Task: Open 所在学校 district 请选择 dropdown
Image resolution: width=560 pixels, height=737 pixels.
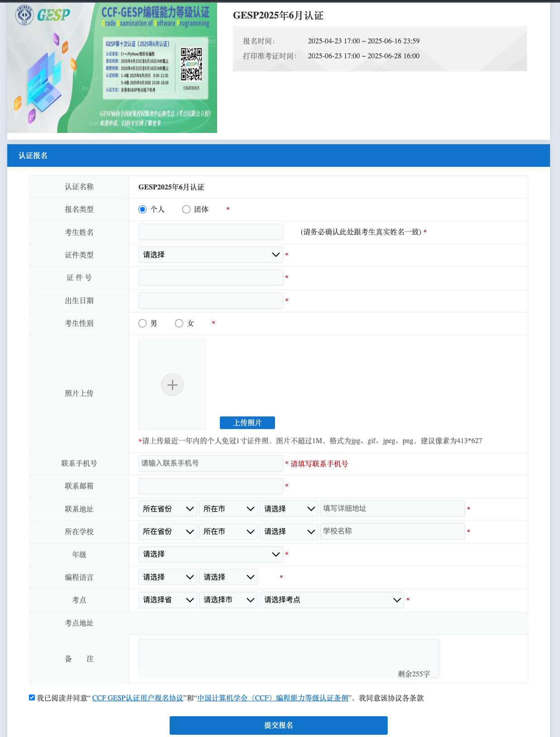Action: 289,531
